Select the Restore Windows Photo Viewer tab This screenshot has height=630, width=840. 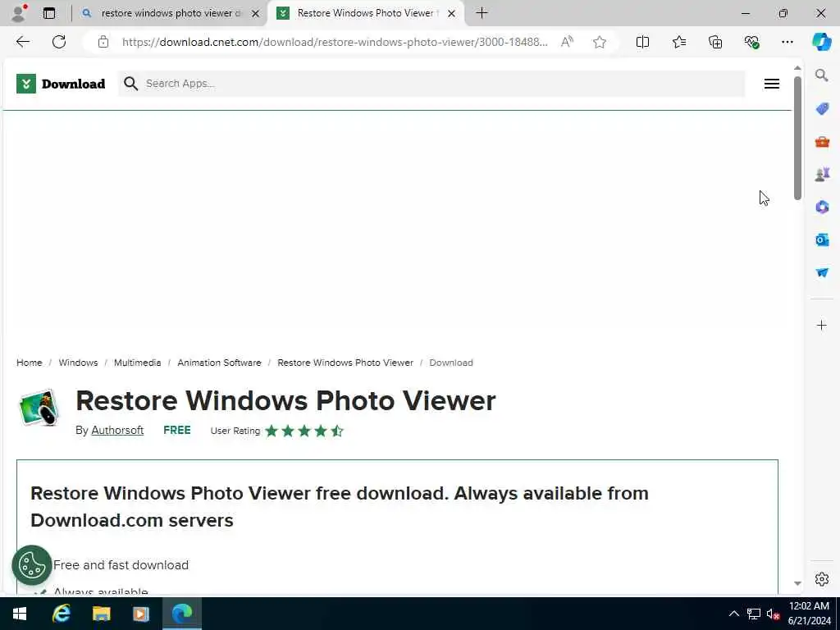point(365,13)
